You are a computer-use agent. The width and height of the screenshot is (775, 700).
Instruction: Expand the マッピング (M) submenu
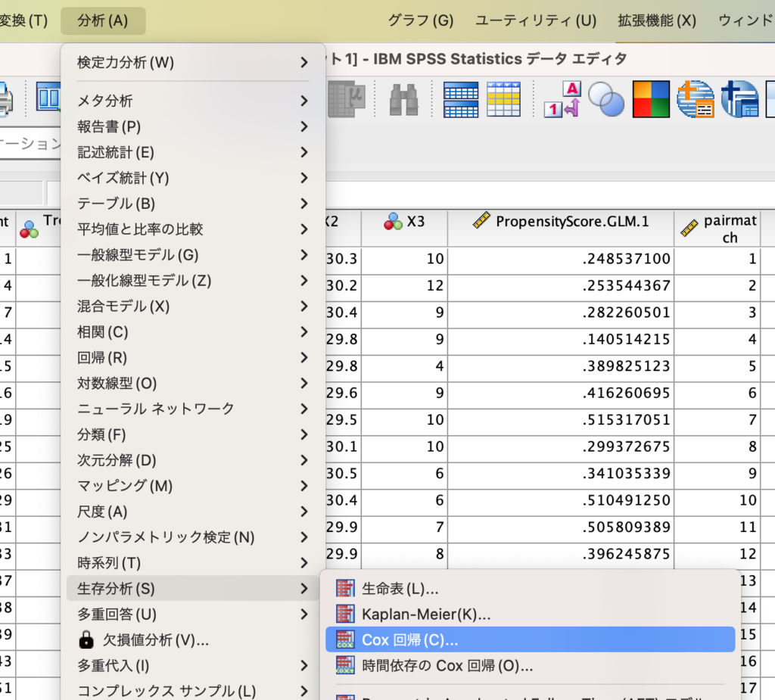tap(193, 486)
